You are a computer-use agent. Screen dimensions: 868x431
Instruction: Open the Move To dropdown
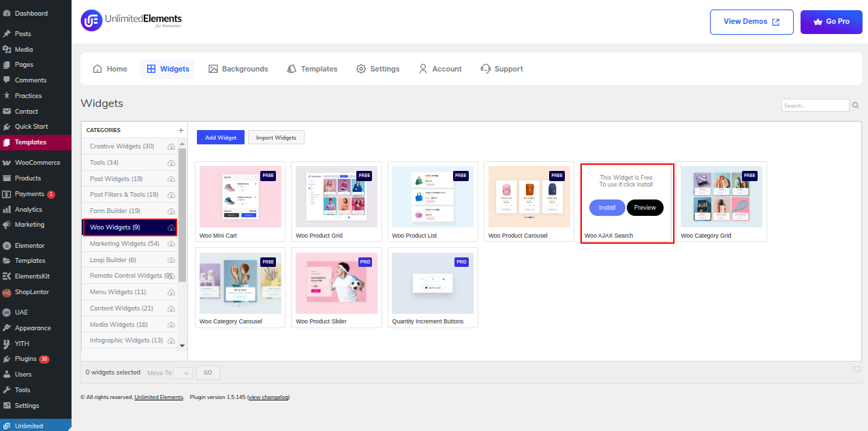coord(183,373)
